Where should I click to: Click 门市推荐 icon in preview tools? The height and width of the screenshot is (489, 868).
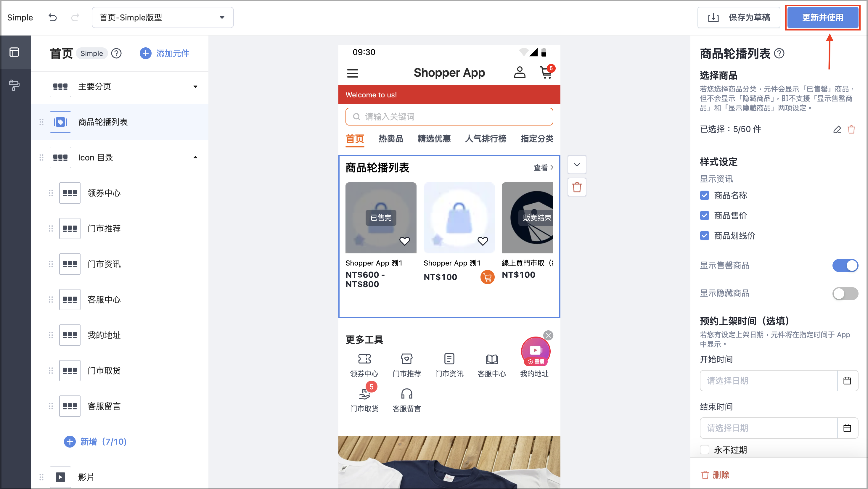407,358
